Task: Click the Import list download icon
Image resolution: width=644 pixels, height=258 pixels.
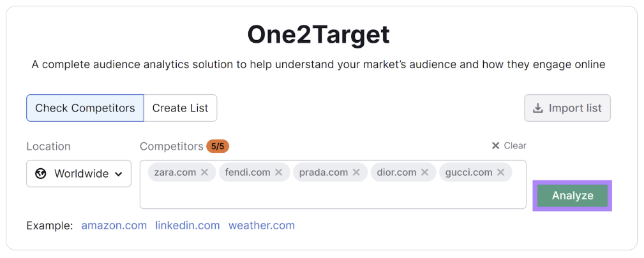Action: tap(538, 108)
